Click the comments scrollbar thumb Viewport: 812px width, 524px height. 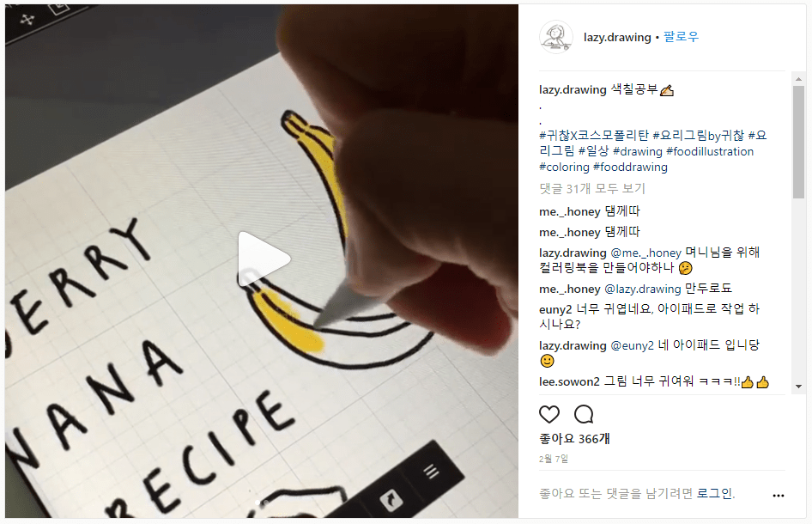[x=798, y=142]
